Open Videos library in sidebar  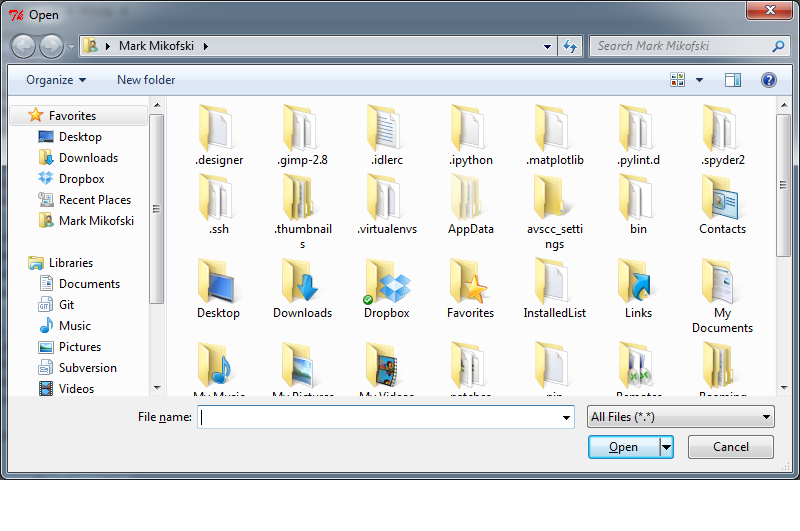(77, 388)
